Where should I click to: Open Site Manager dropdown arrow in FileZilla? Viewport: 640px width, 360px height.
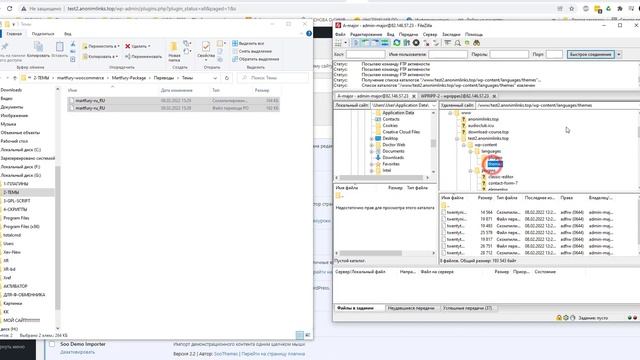[345, 43]
